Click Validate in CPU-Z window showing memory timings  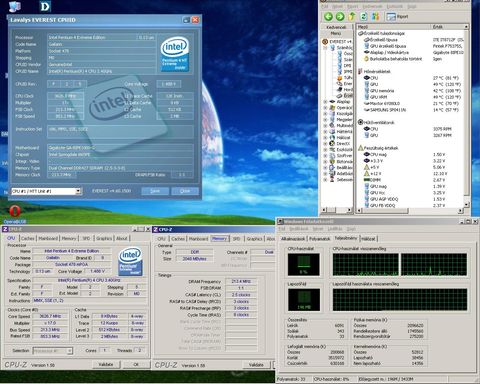(256, 365)
